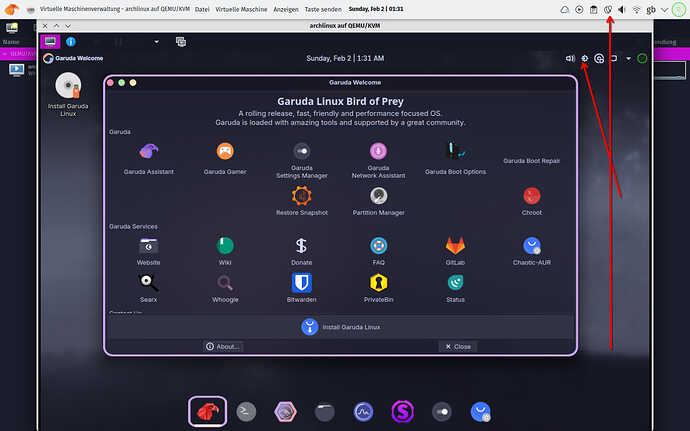The image size is (690, 431).
Task: Open Garuda Assistant
Action: (x=149, y=158)
